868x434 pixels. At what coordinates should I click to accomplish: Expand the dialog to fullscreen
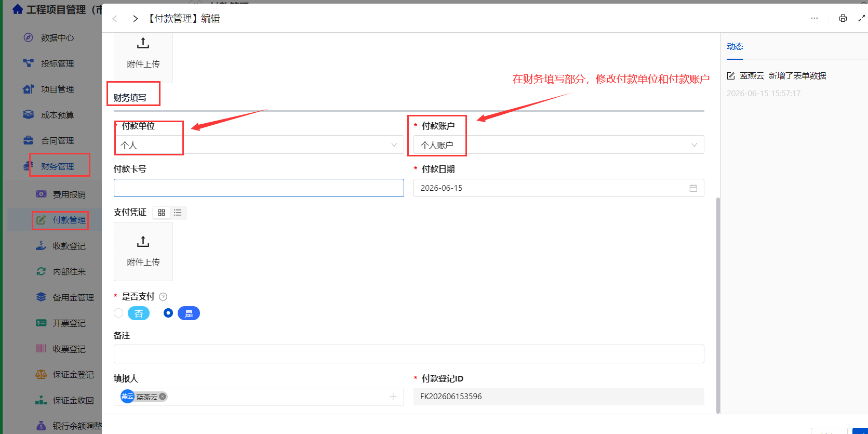(x=861, y=18)
